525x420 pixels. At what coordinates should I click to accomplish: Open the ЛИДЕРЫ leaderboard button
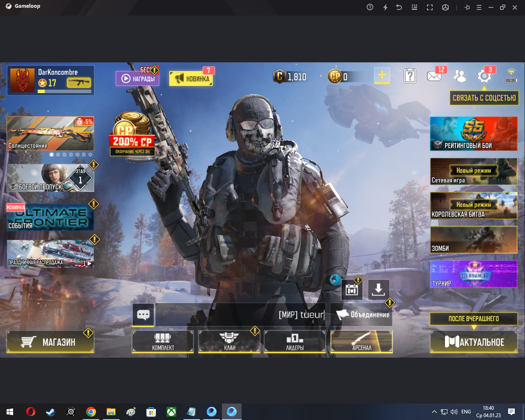tap(295, 342)
